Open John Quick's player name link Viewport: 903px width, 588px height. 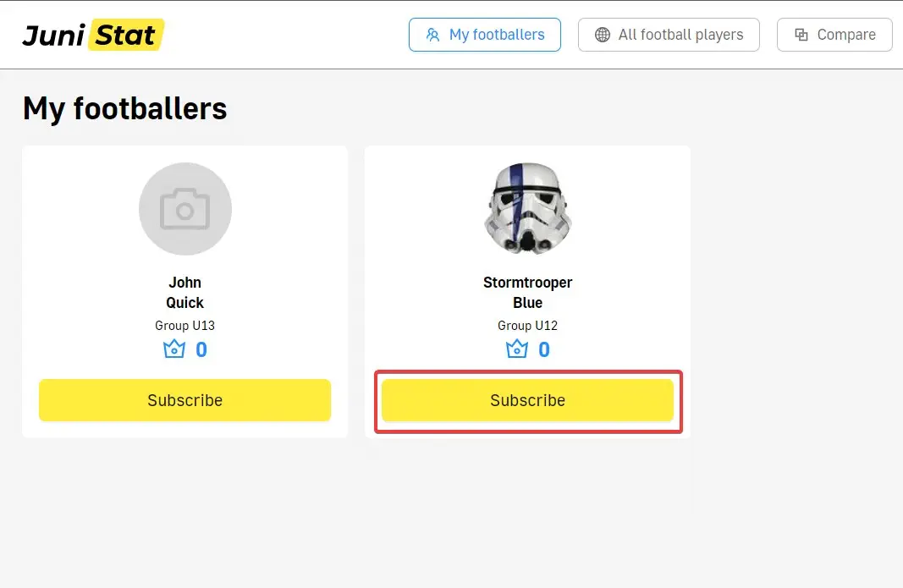click(185, 293)
